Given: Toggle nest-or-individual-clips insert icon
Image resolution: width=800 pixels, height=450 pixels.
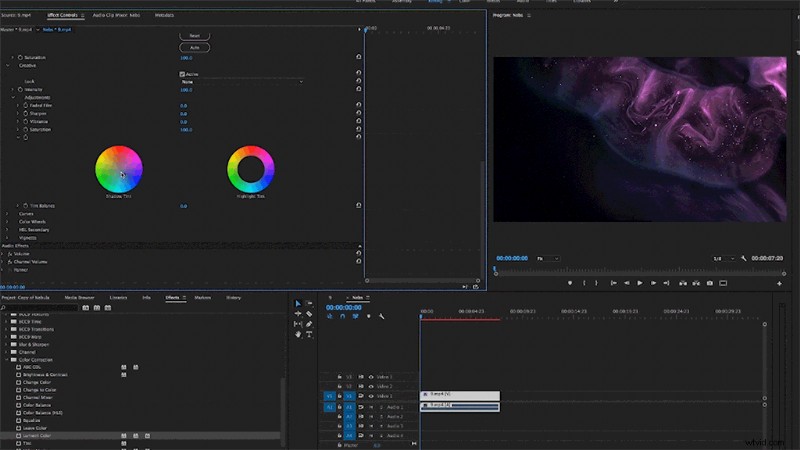Looking at the screenshot, I should [330, 316].
